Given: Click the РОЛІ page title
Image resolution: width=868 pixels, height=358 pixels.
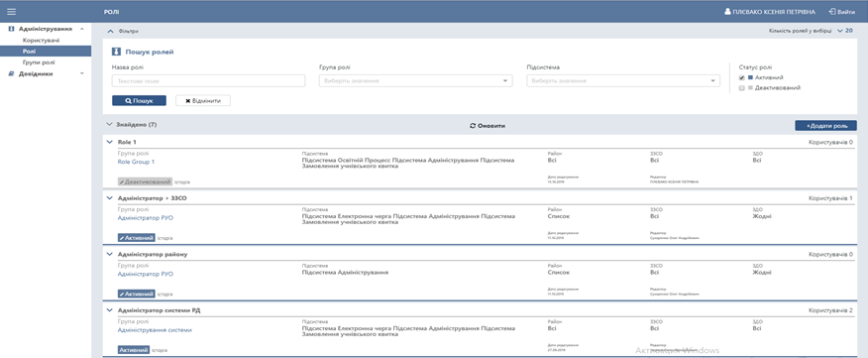Looking at the screenshot, I should click(111, 12).
